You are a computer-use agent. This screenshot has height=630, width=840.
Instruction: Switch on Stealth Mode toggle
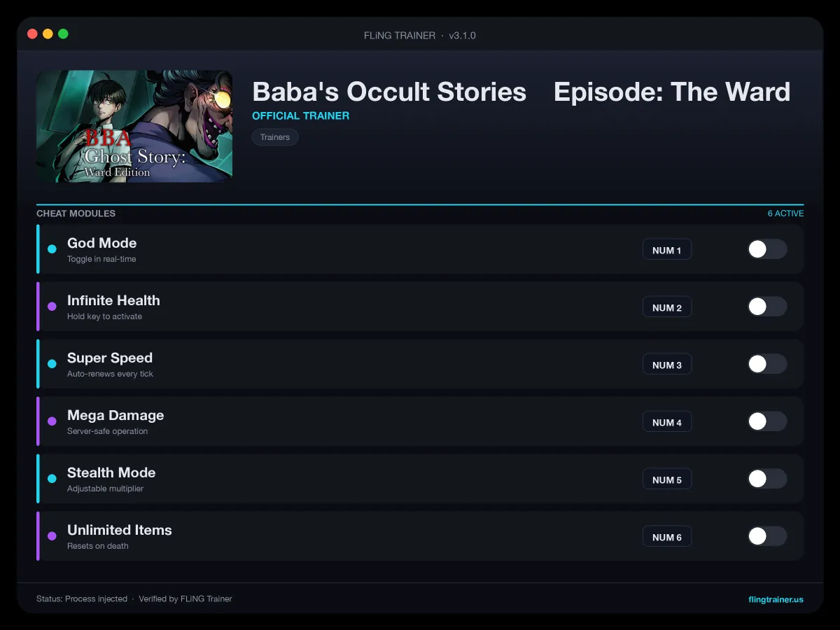tap(767, 479)
